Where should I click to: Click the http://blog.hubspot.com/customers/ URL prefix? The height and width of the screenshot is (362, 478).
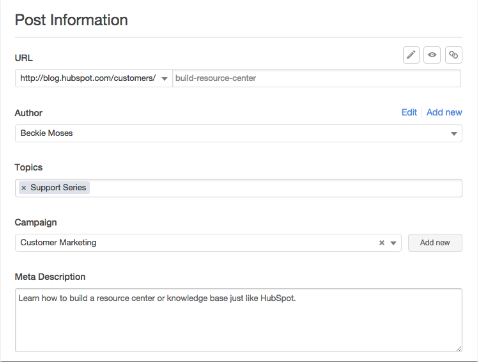tap(88, 78)
